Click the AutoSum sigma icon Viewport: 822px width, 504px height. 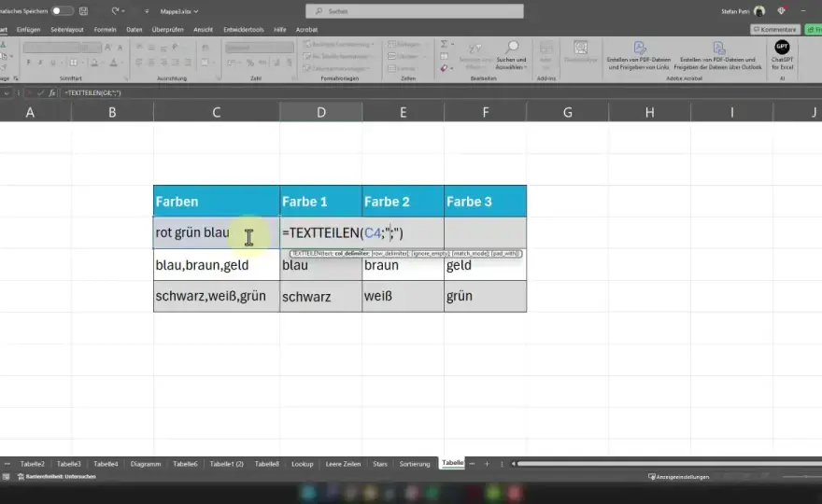tap(444, 44)
